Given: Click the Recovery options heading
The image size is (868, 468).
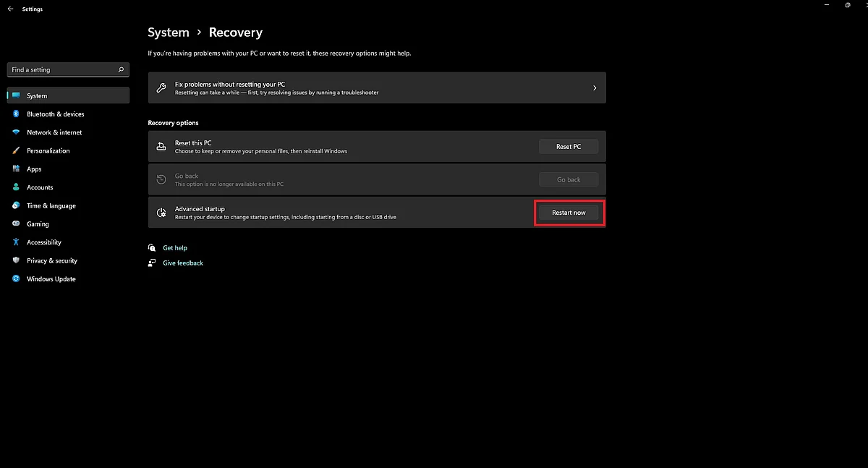Looking at the screenshot, I should coord(173,123).
